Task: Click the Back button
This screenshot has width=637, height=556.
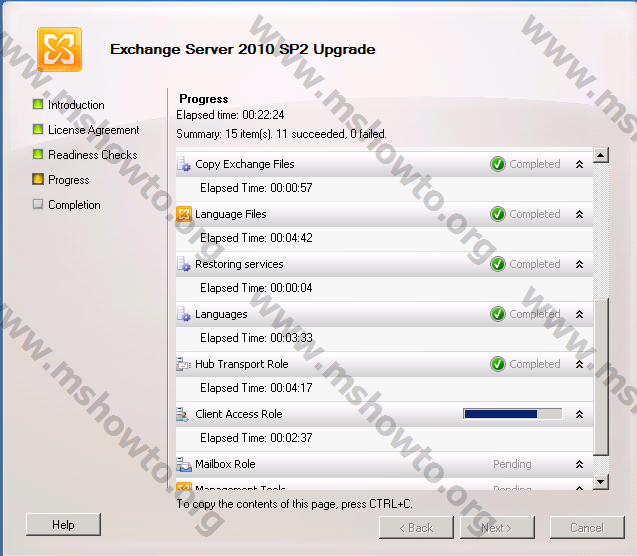Action: click(x=416, y=528)
